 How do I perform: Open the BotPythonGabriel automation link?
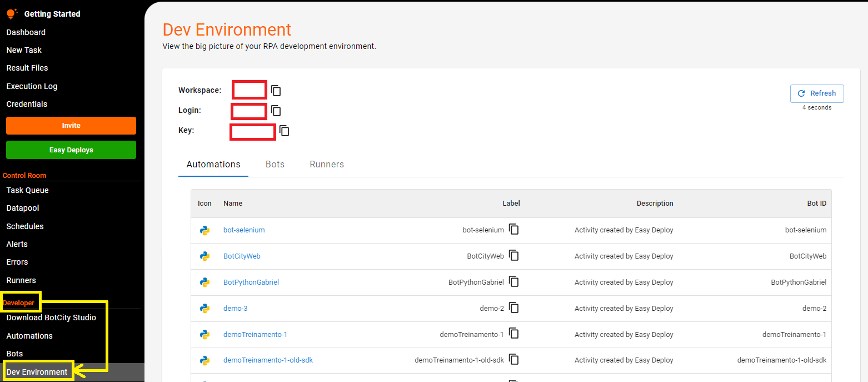point(251,282)
